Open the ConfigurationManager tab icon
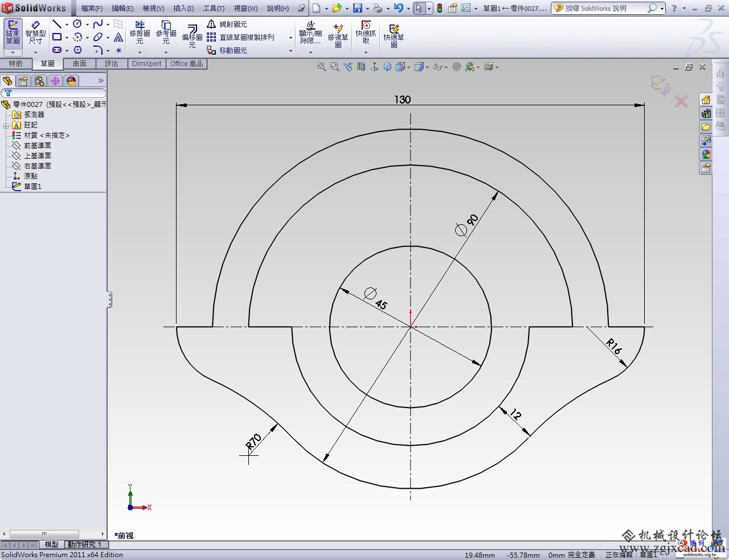The height and width of the screenshot is (560, 729). [x=39, y=81]
